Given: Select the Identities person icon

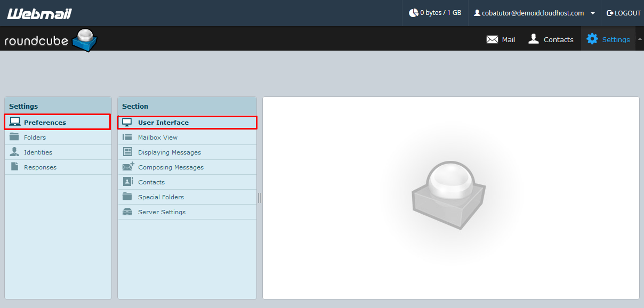Looking at the screenshot, I should pos(13,152).
